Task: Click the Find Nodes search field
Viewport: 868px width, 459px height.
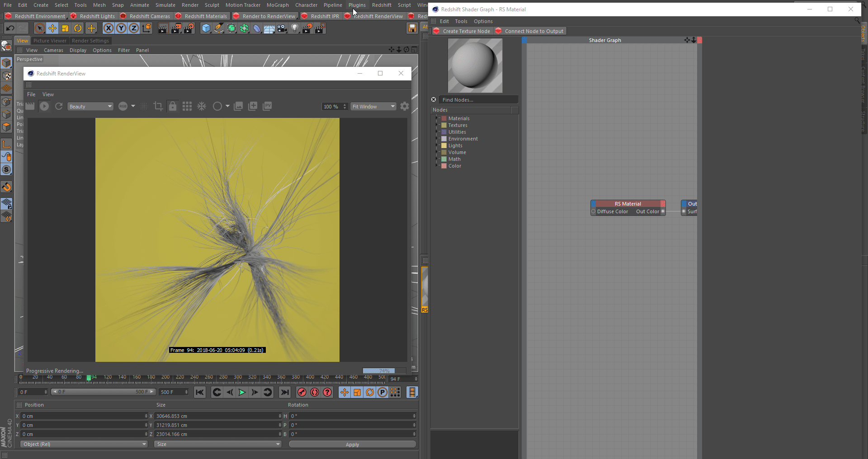Action: pos(479,100)
